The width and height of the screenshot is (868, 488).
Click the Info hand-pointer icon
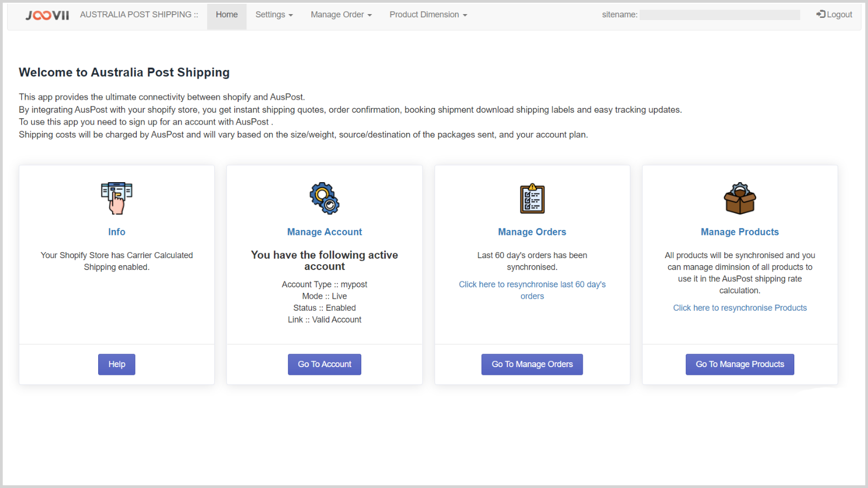117,198
